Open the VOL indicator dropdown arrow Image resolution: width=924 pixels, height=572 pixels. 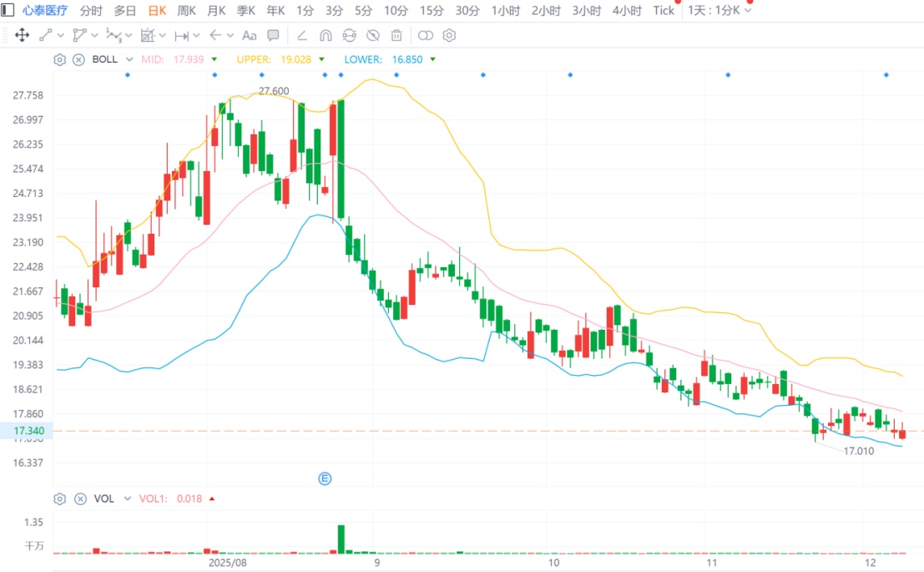click(x=127, y=499)
